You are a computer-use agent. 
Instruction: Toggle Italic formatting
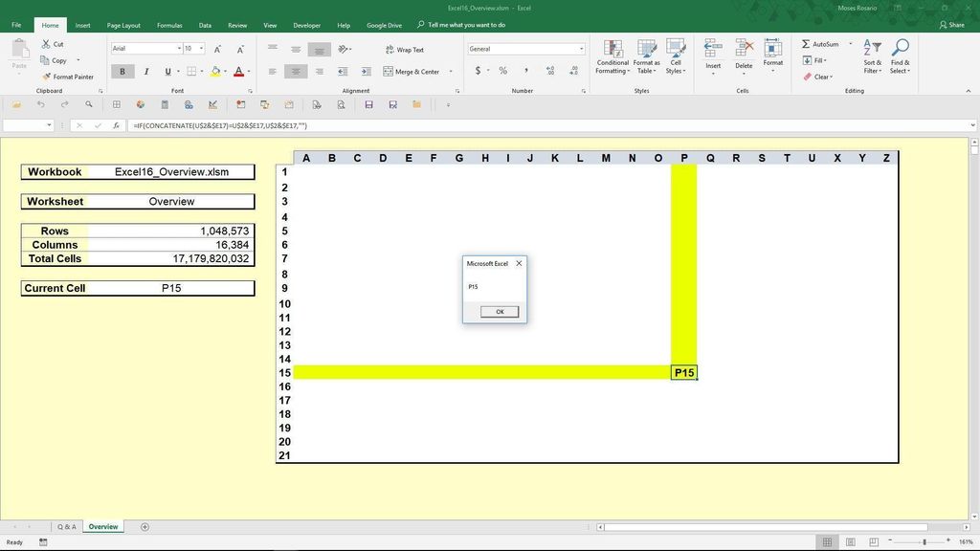(x=146, y=71)
